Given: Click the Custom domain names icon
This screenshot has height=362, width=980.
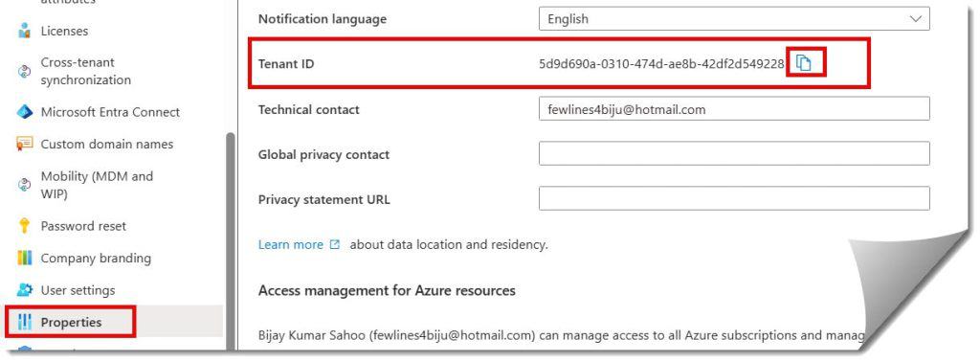Looking at the screenshot, I should click(24, 144).
